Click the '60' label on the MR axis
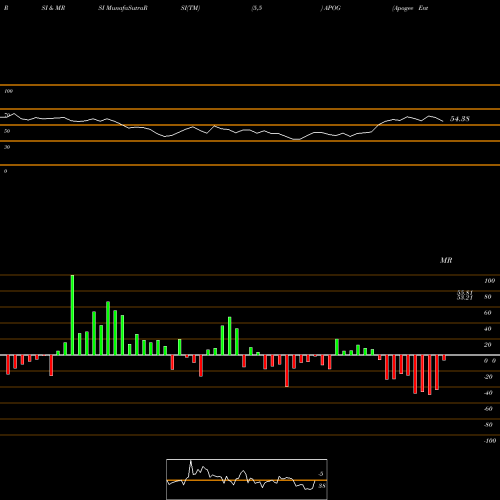Viewport: 500px width, 500px height. pyautogui.click(x=487, y=313)
